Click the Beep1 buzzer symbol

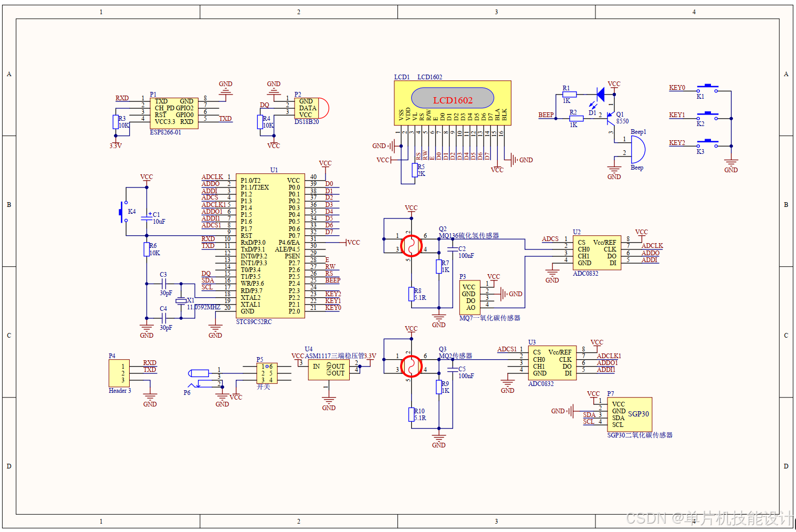[x=637, y=150]
